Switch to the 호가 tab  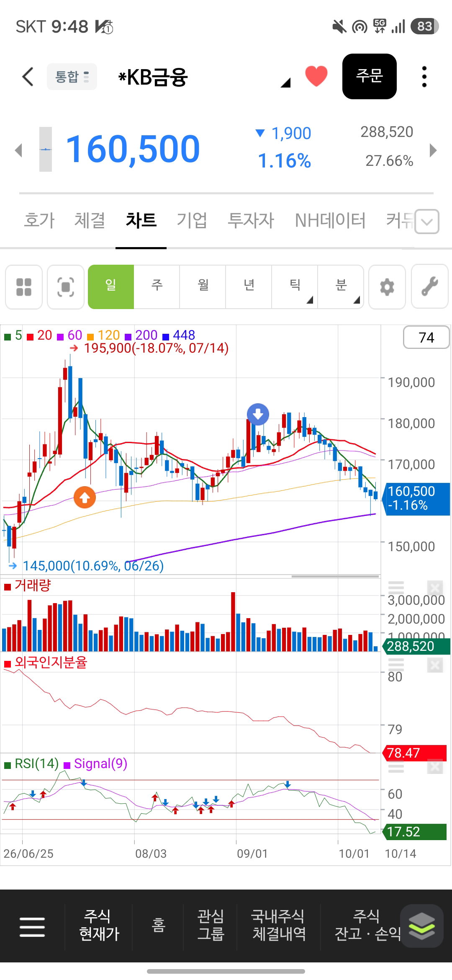[x=39, y=220]
